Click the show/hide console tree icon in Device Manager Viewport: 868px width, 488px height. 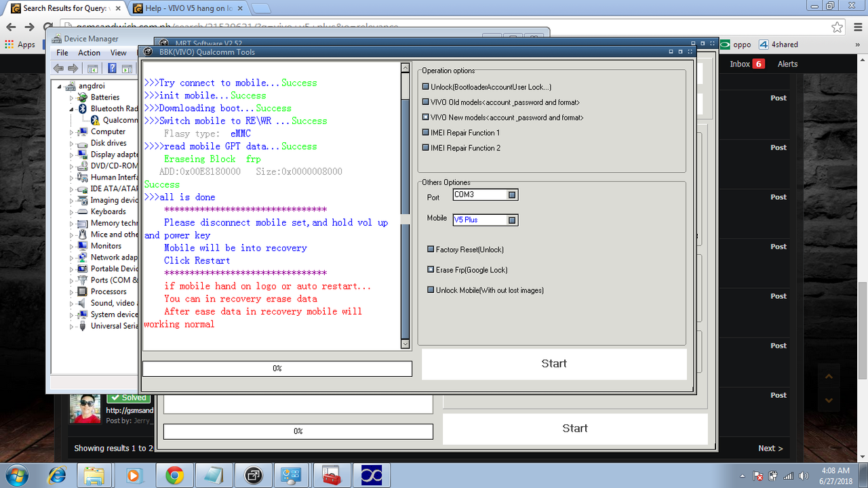[93, 68]
